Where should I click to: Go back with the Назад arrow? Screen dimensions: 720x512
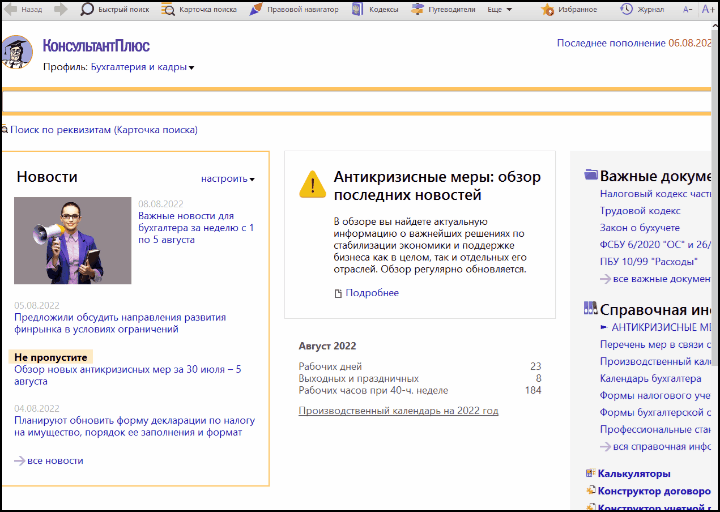tap(10, 9)
